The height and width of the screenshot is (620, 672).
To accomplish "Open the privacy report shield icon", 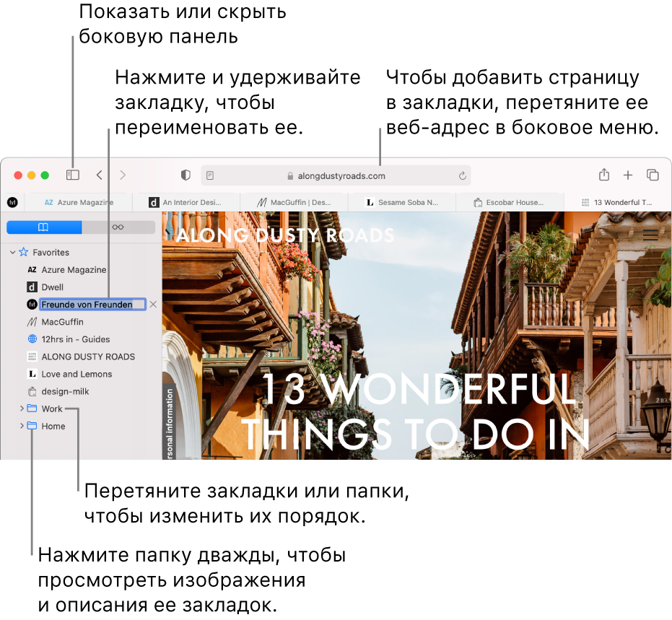I will click(186, 175).
